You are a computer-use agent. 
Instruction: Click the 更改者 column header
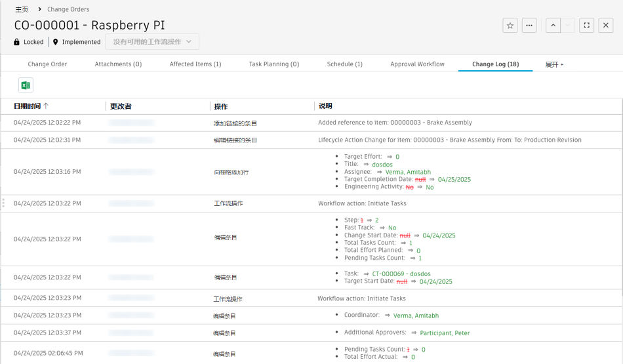(121, 106)
